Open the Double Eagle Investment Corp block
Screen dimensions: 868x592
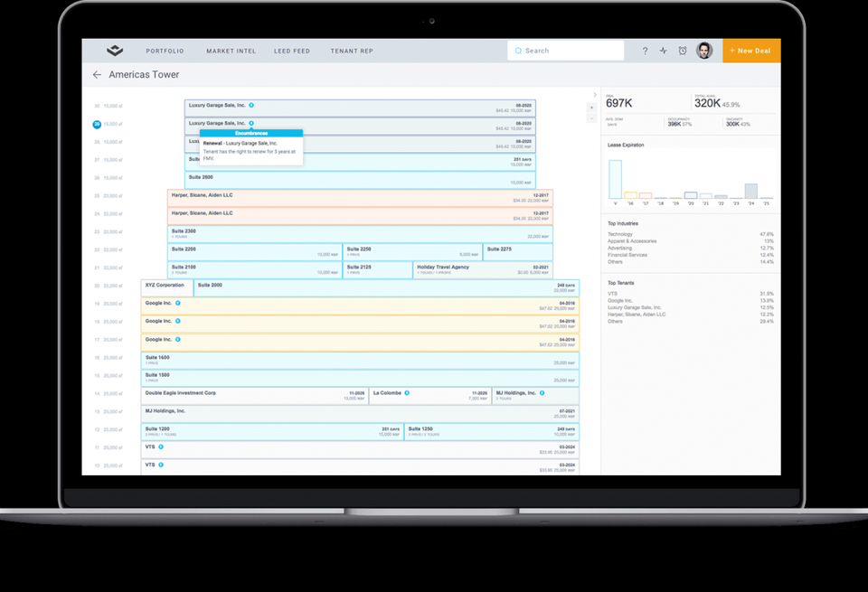255,396
